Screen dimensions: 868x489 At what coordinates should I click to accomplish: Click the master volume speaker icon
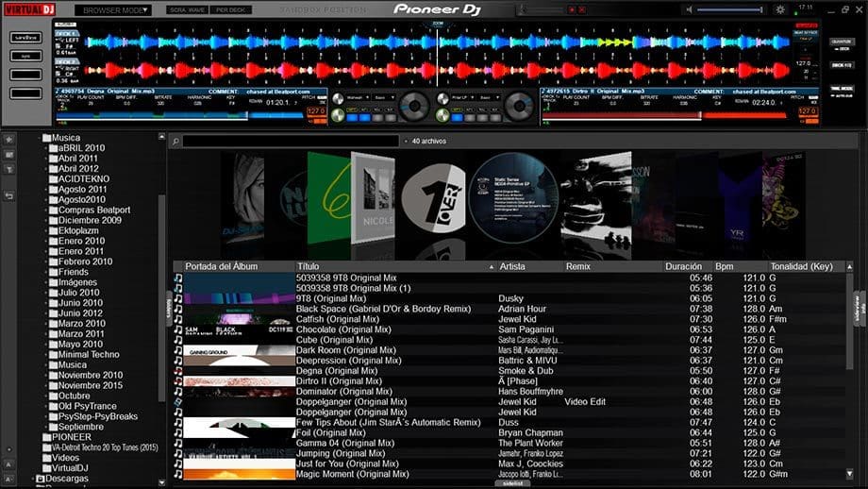[689, 9]
